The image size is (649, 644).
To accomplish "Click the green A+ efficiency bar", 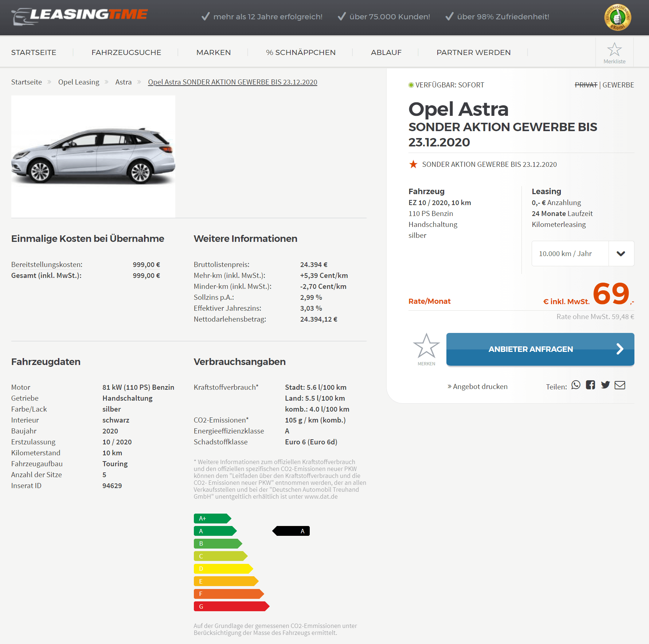I will pos(212,518).
